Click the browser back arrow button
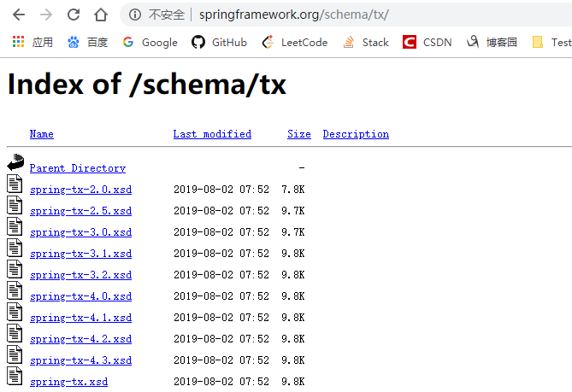Viewport: 572px width, 392px height. click(x=19, y=15)
